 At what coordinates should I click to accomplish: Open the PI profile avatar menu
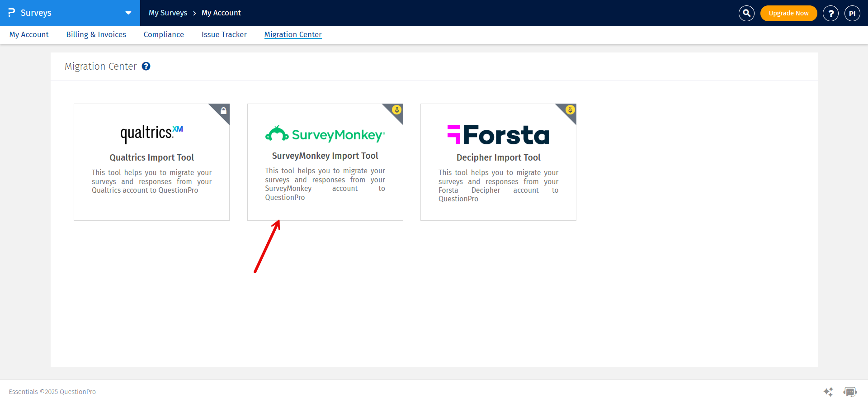point(852,13)
